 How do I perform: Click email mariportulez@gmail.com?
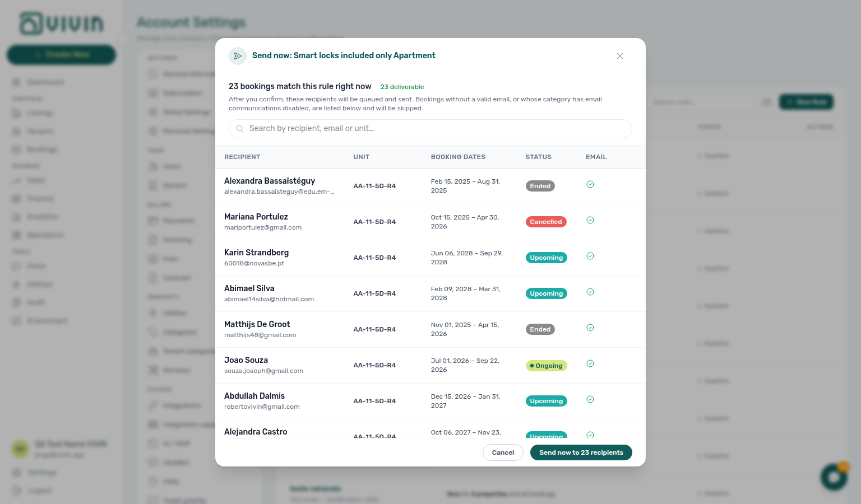tap(263, 227)
